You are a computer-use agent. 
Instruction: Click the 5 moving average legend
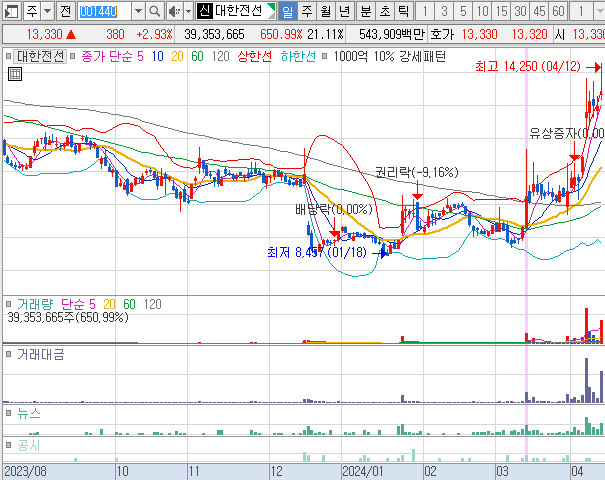140,56
